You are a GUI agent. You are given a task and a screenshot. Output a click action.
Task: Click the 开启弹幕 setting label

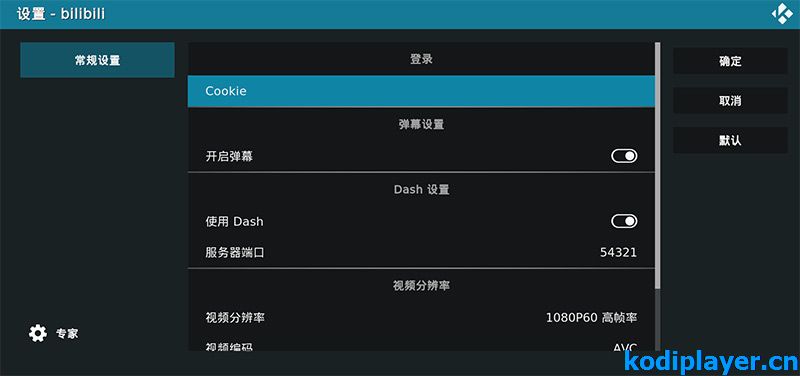coord(229,156)
